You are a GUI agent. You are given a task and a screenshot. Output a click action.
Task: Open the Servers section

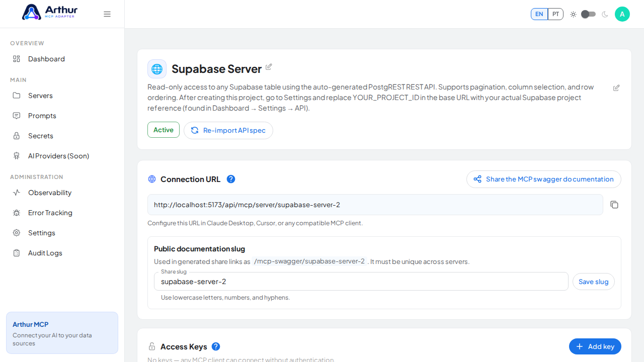tap(62, 96)
